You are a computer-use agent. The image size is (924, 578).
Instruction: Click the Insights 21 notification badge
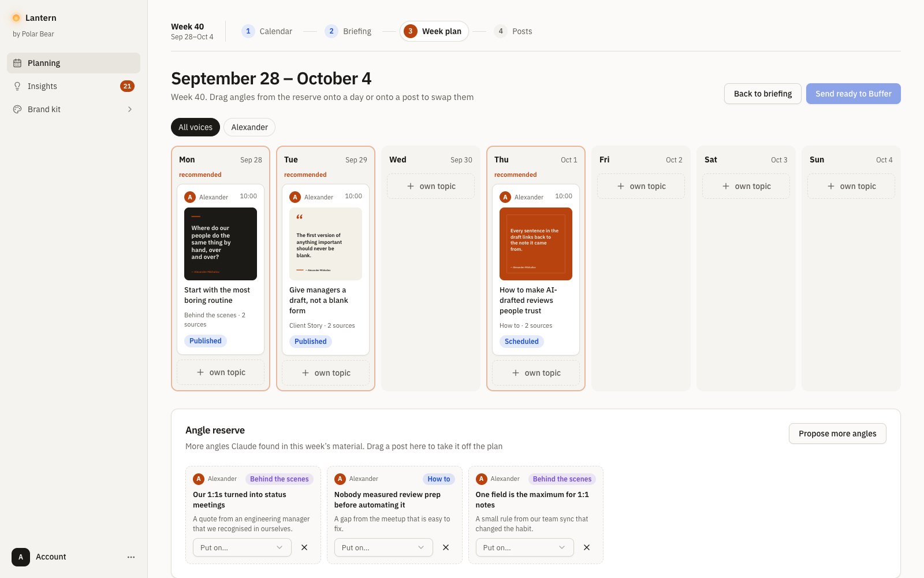click(127, 86)
